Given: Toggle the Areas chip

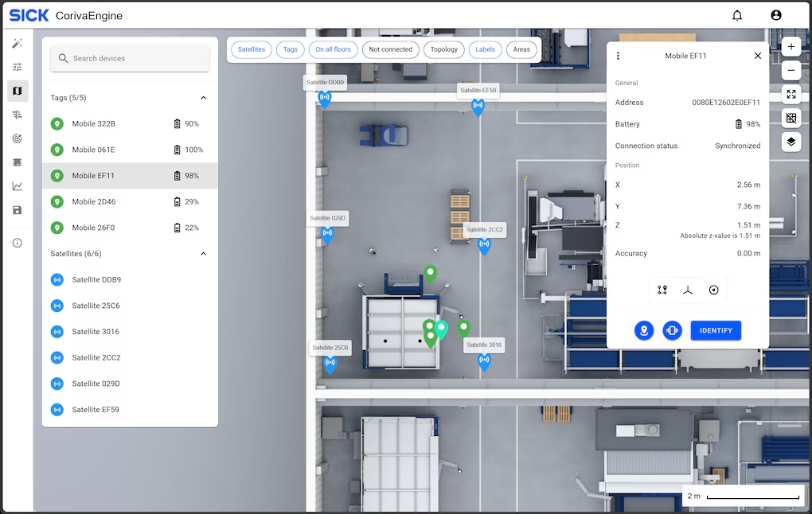Looking at the screenshot, I should (521, 49).
